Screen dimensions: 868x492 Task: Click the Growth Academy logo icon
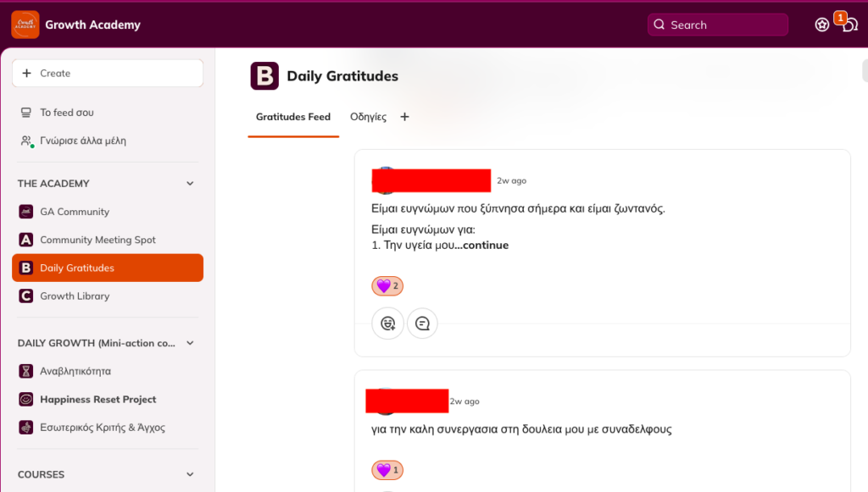(x=25, y=25)
